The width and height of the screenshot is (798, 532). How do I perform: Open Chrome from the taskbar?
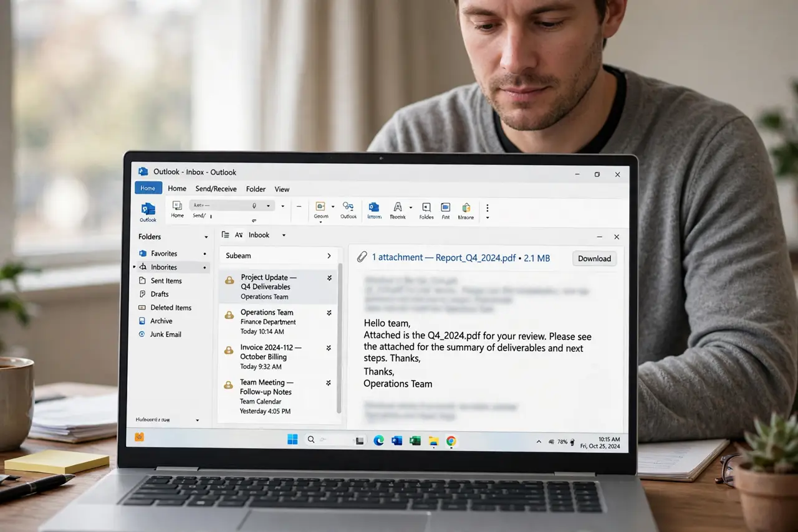click(451, 441)
